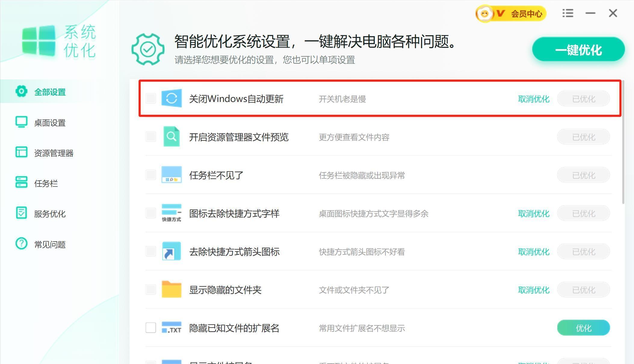Click 已优化 button for 去除快捷方式箭头图标
This screenshot has height=364, width=634.
(x=583, y=251)
